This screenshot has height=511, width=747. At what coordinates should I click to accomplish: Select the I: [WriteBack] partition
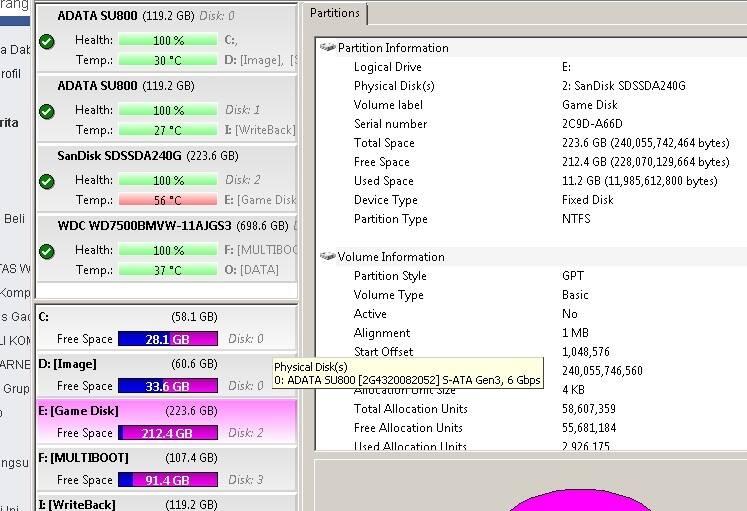167,503
